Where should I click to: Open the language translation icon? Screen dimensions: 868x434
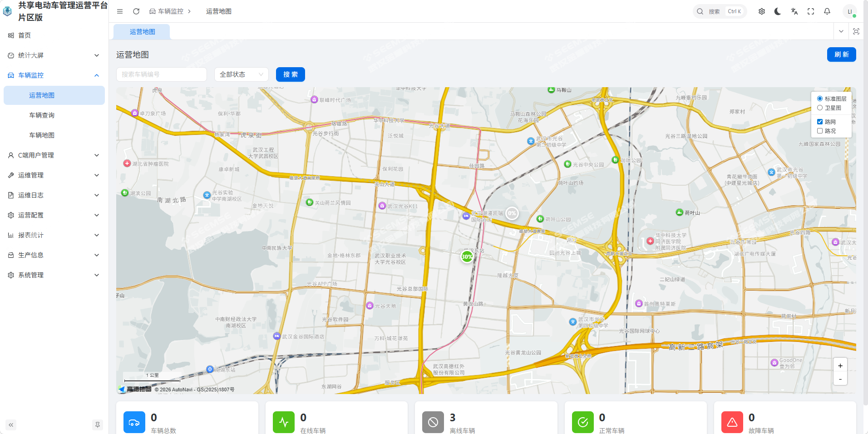[x=794, y=11]
